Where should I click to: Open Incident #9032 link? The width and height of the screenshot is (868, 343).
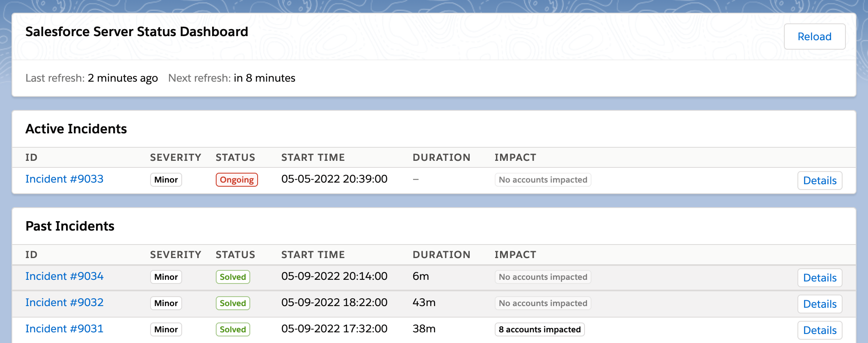pos(64,302)
